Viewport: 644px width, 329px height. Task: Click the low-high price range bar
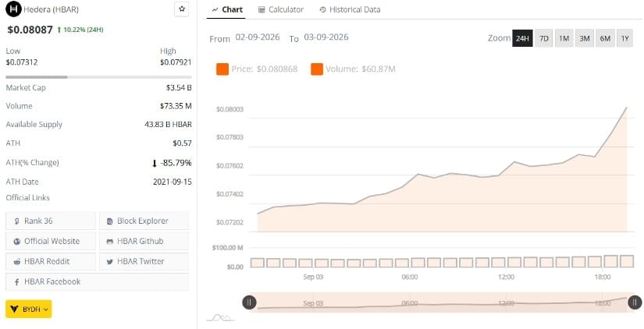pos(98,77)
